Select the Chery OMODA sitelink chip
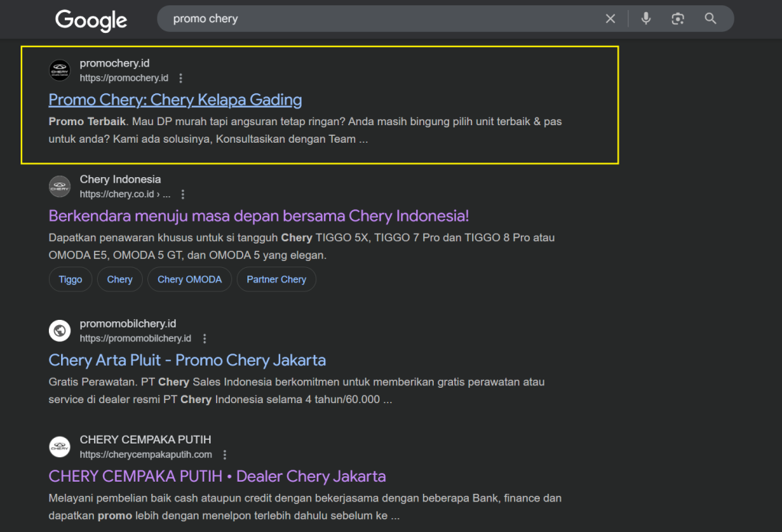 (x=189, y=279)
